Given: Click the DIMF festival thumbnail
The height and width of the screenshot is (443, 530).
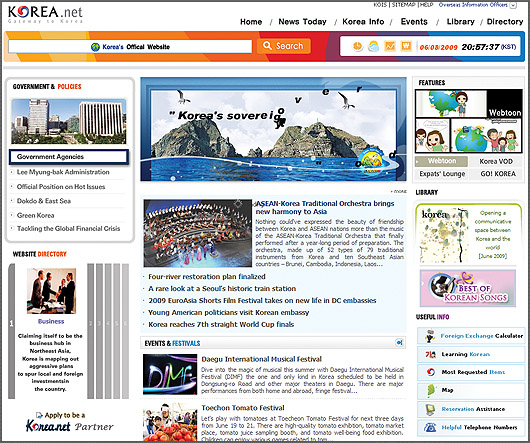Looking at the screenshot, I should click(170, 374).
